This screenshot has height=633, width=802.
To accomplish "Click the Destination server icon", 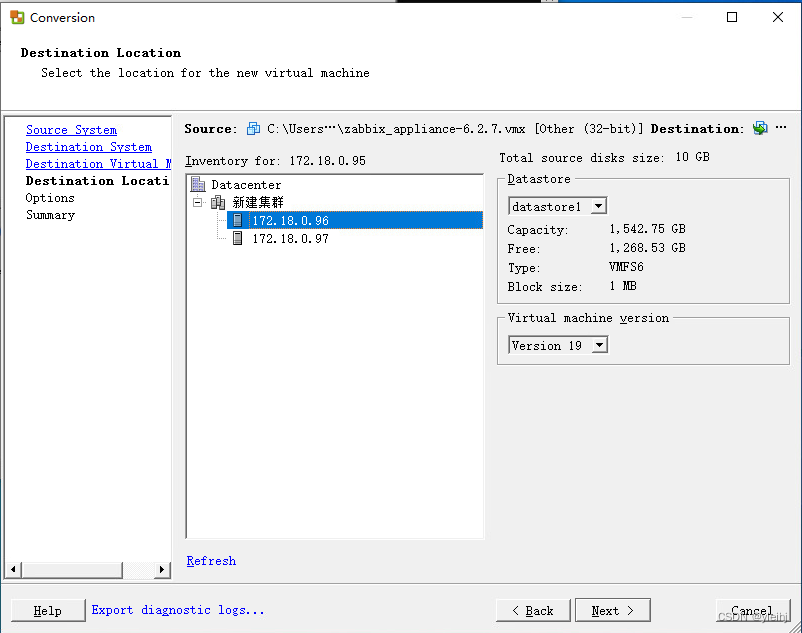I will [760, 128].
